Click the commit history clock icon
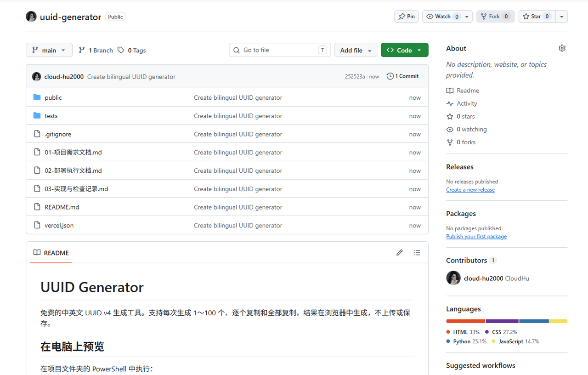Screen dimensions: 588x375 pyautogui.click(x=390, y=76)
